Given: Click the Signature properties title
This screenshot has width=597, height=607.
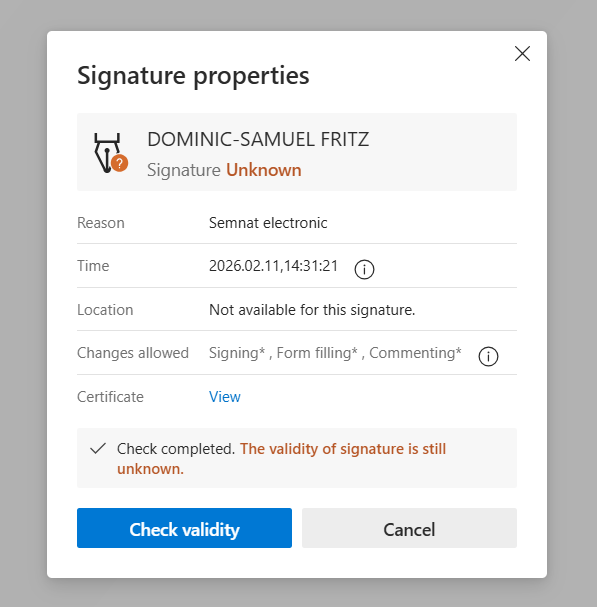Looking at the screenshot, I should click(193, 75).
